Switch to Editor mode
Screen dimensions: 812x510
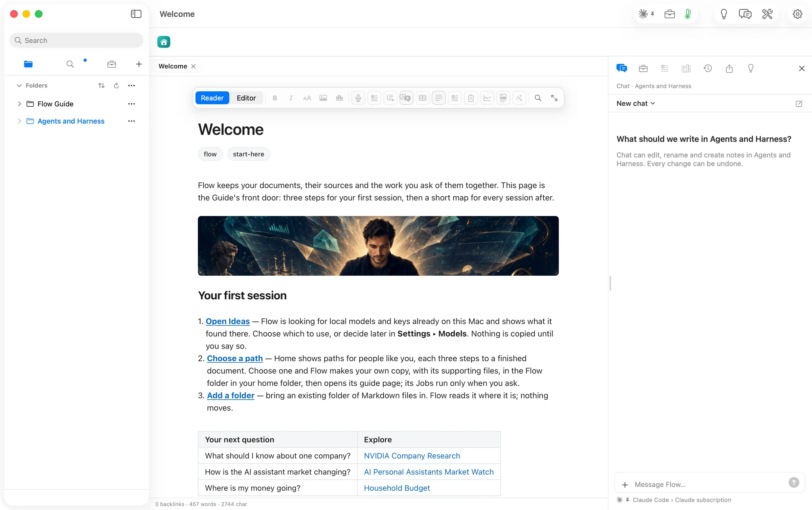point(246,98)
